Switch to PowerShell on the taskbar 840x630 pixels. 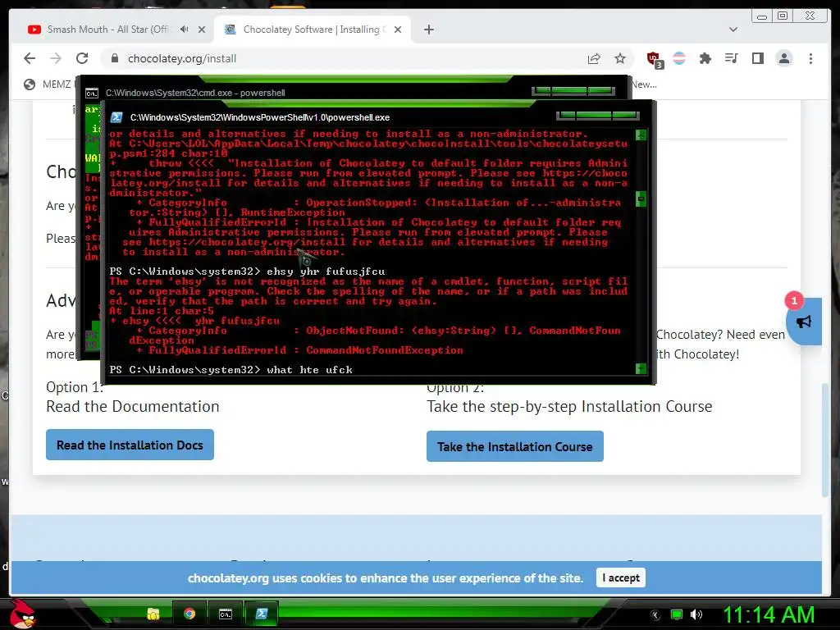262,614
